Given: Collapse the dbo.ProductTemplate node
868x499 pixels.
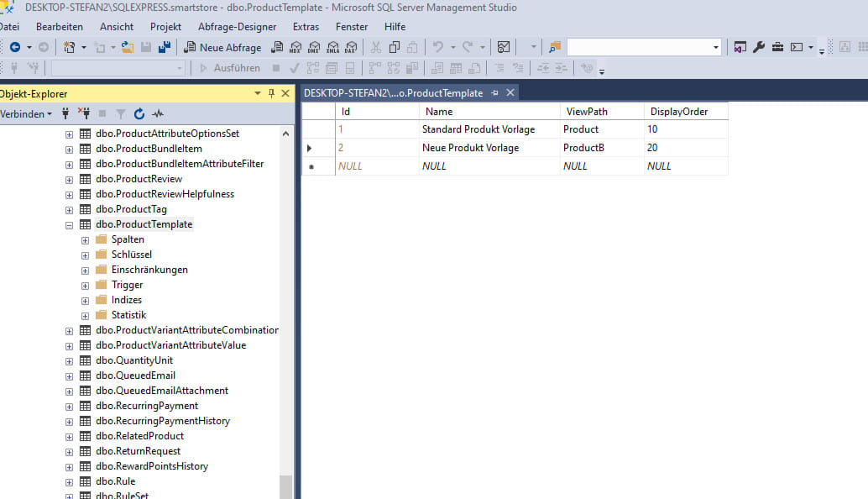Looking at the screenshot, I should click(69, 224).
